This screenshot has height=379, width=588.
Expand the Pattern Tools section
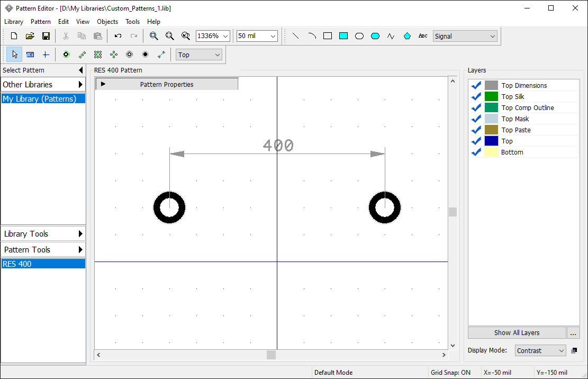click(43, 250)
